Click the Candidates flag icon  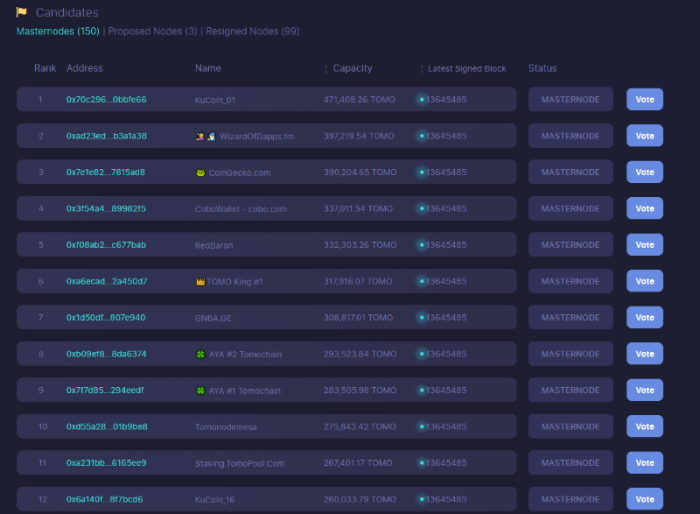point(21,12)
